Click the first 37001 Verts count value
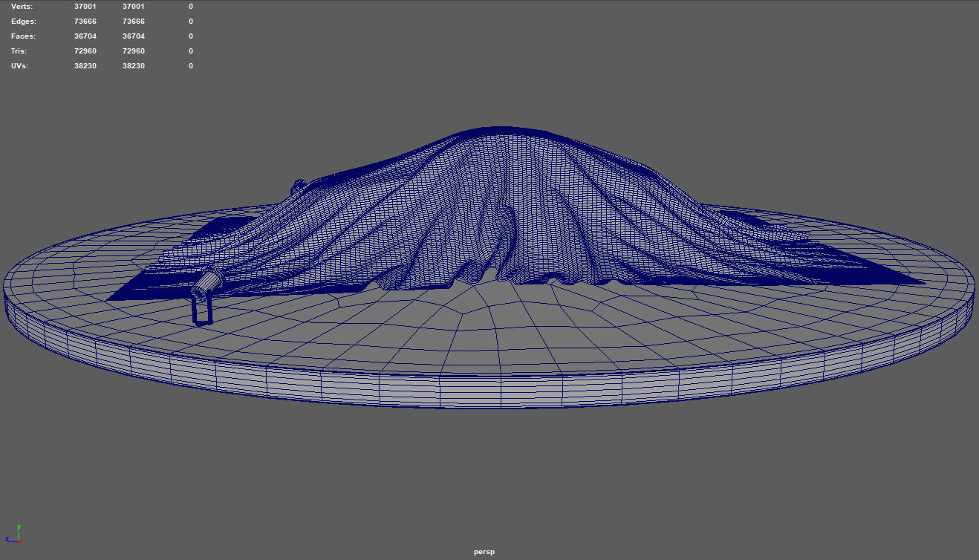This screenshot has width=979, height=560. tap(85, 6)
